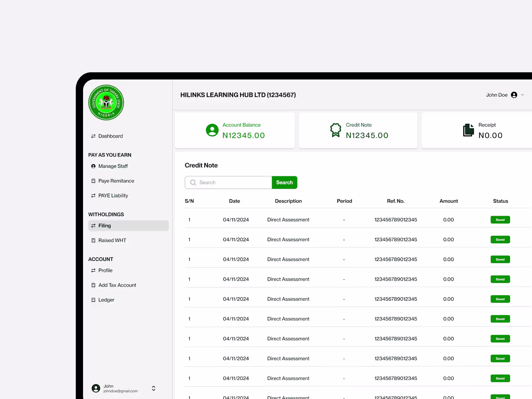Click the S/N column header
The width and height of the screenshot is (532, 399).
point(189,201)
